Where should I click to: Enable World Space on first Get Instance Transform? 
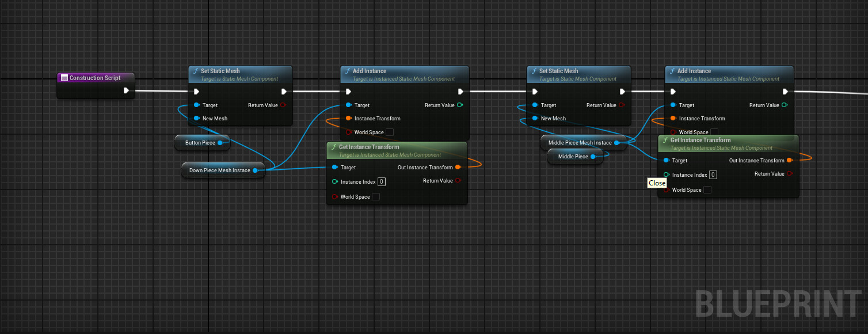point(375,196)
